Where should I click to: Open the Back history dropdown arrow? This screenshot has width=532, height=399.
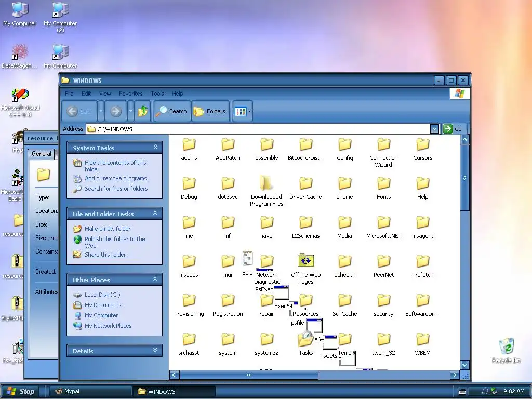101,111
